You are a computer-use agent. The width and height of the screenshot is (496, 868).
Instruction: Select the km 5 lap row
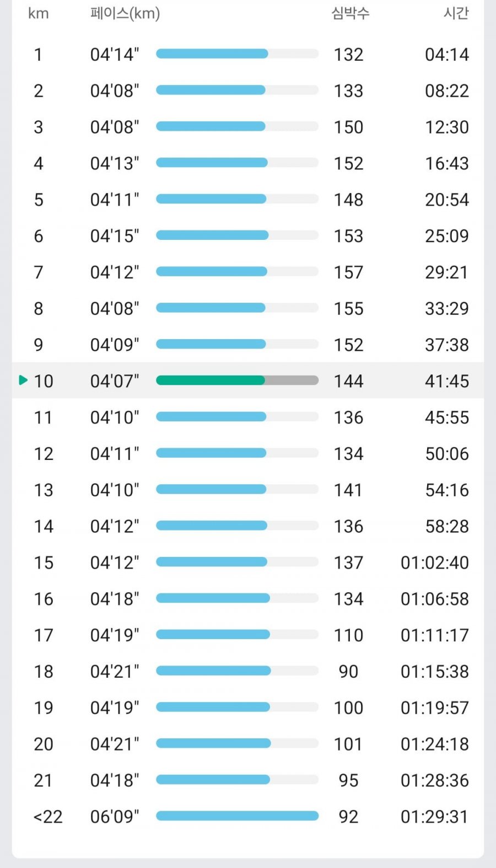click(248, 199)
